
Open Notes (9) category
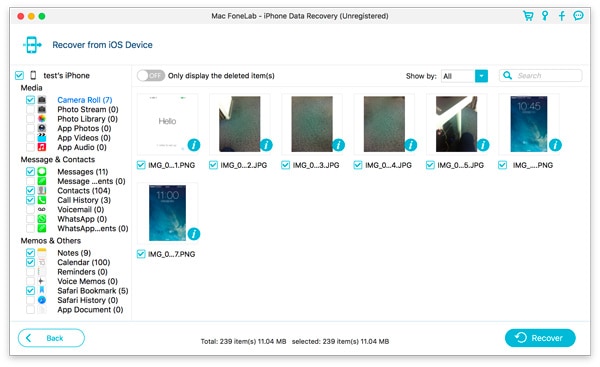[74, 253]
